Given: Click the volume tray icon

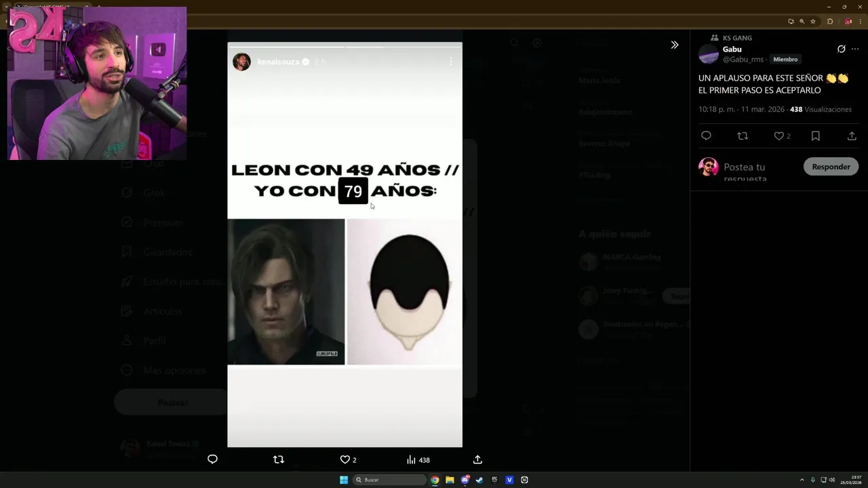Looking at the screenshot, I should pyautogui.click(x=832, y=480).
